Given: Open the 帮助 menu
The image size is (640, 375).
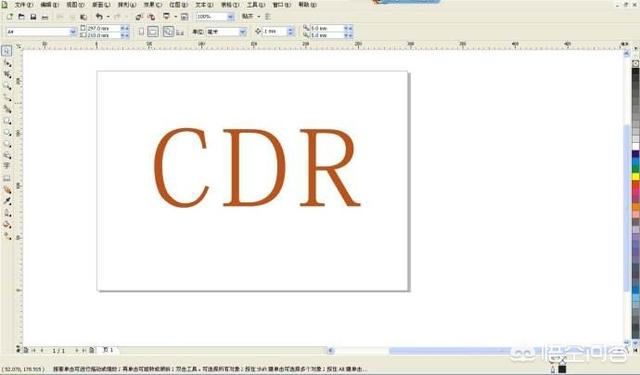Looking at the screenshot, I should 307,5.
